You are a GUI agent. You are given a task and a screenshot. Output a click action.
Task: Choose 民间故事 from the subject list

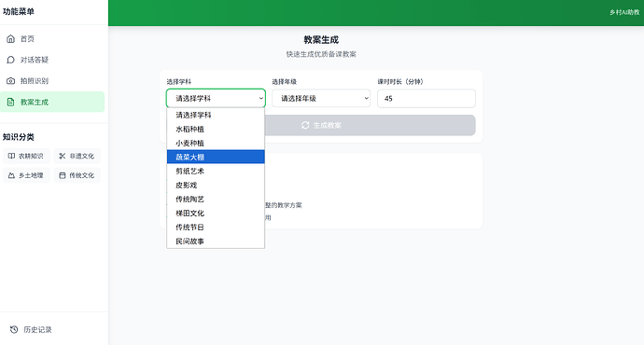coord(216,241)
